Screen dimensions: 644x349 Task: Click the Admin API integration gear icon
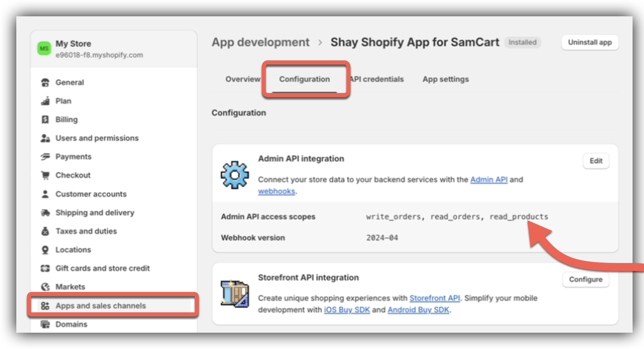click(x=235, y=175)
